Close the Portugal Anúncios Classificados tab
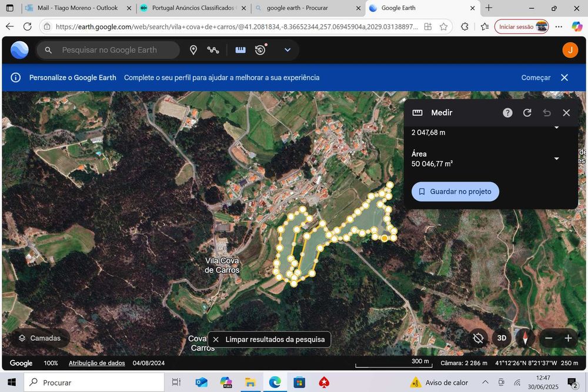Screen dimensions: 588x392 [243, 8]
